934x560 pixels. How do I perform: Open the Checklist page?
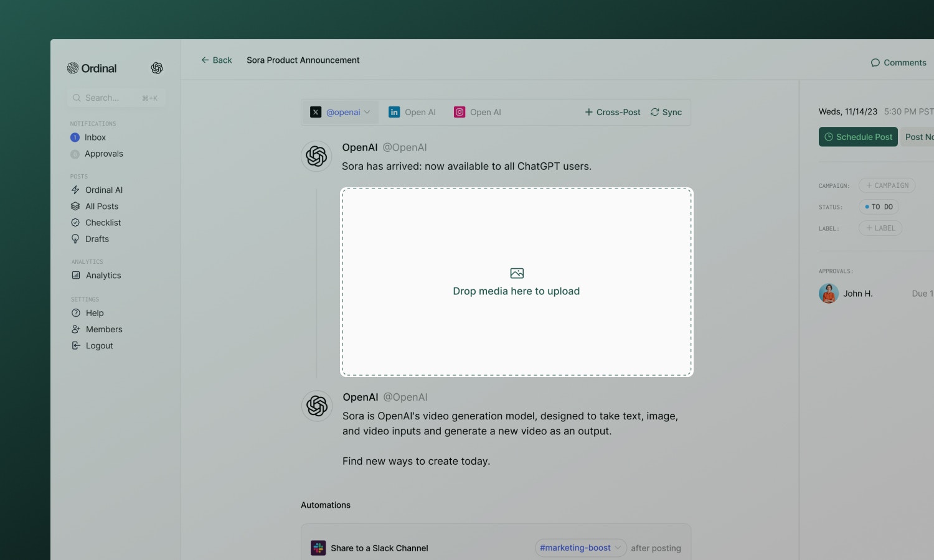[96, 222]
